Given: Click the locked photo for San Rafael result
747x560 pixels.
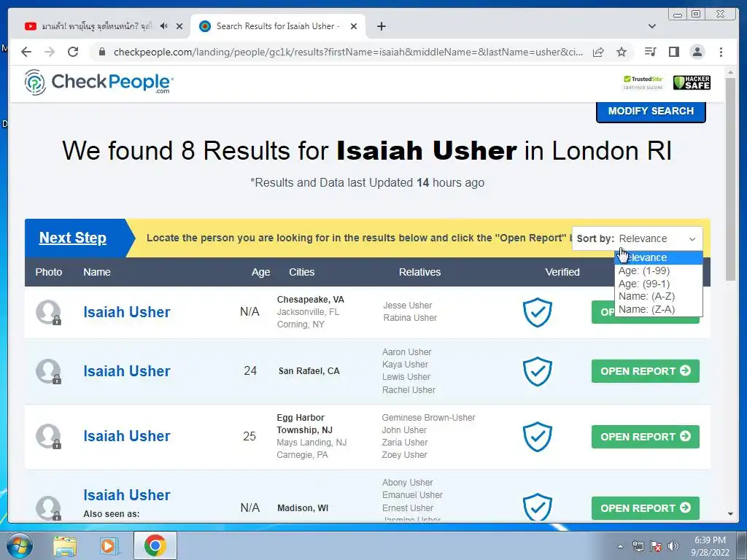Looking at the screenshot, I should 49,371.
